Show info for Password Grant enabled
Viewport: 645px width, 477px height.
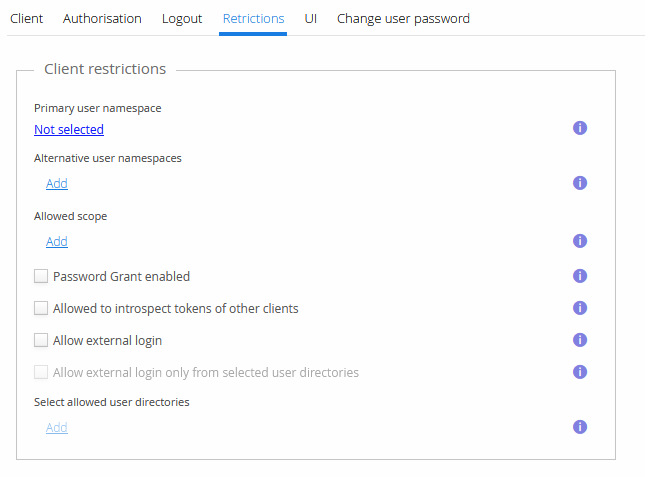pyautogui.click(x=579, y=276)
